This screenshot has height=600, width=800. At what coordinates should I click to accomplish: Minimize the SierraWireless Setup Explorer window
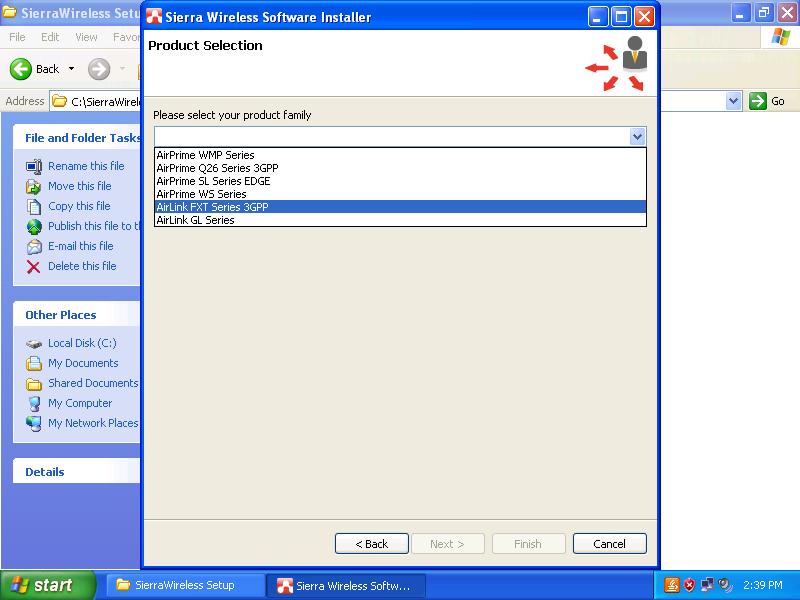click(x=740, y=13)
